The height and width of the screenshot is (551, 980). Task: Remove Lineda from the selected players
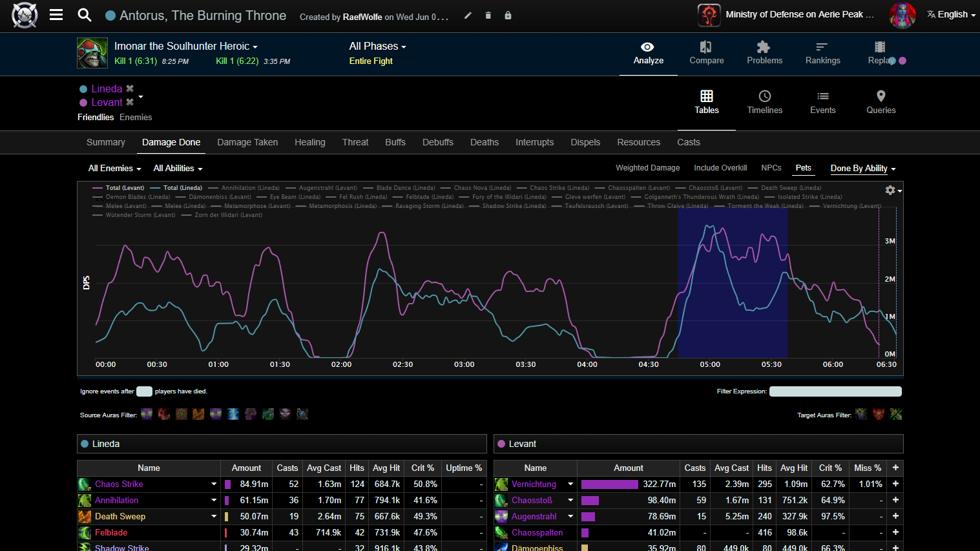click(x=130, y=88)
